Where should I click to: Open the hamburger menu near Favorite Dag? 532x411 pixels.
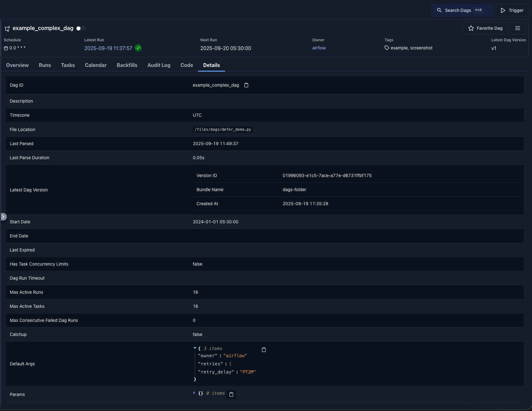[517, 28]
